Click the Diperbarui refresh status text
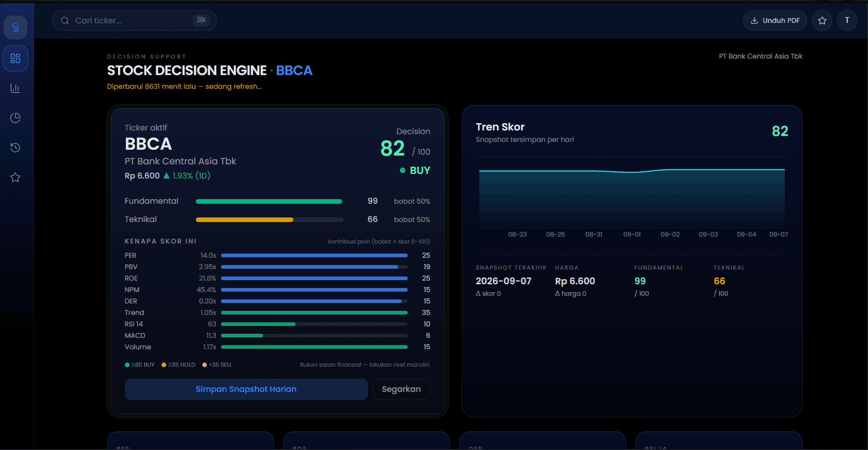Screen dimensions: 868x450 [x=184, y=87]
